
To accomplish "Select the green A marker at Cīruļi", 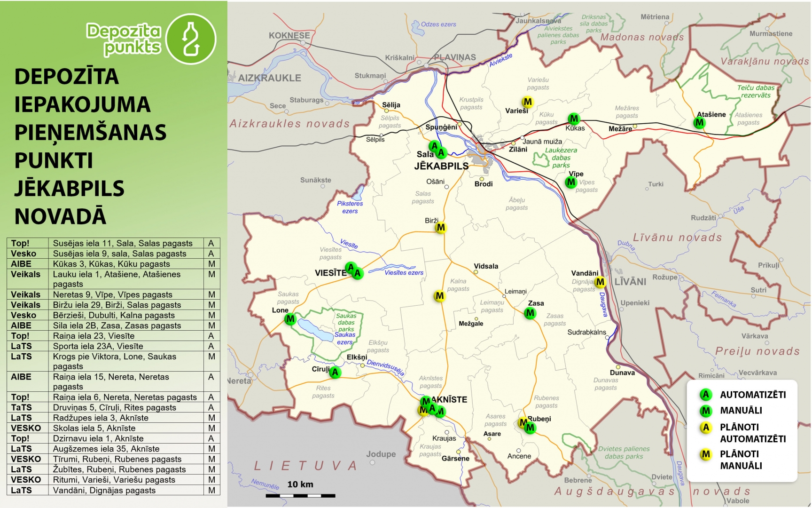I will [335, 373].
